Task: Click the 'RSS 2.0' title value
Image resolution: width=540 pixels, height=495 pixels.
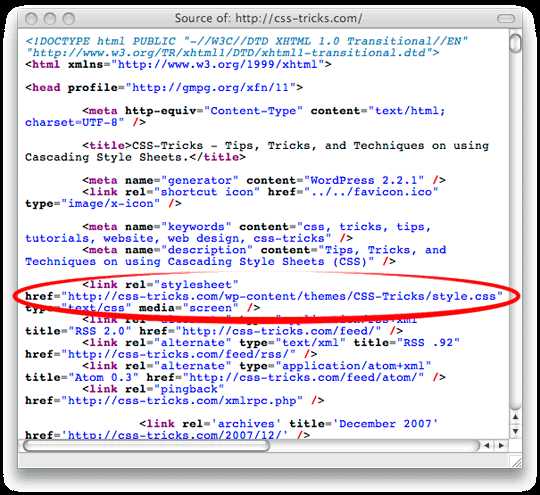Action: click(x=100, y=331)
